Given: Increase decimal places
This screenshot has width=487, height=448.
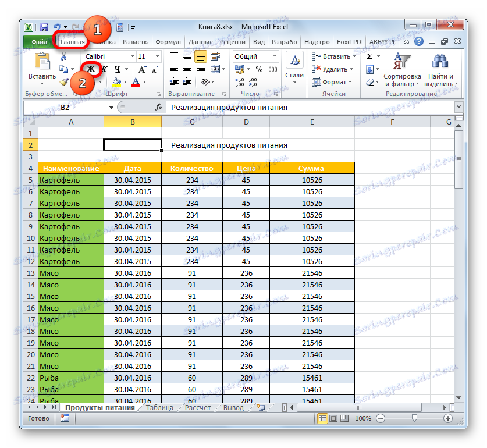Looking at the screenshot, I should pyautogui.click(x=240, y=82).
